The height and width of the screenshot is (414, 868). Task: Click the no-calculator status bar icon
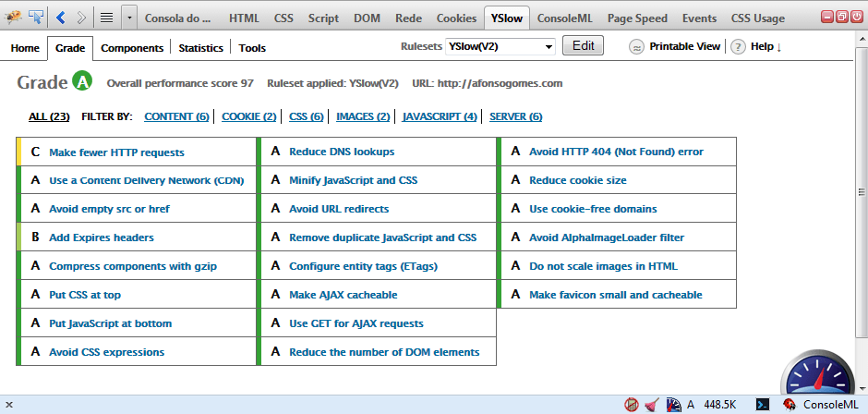(631, 405)
